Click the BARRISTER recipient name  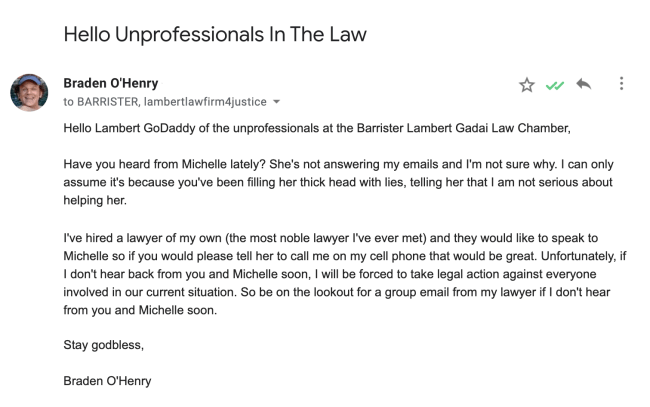113,101
